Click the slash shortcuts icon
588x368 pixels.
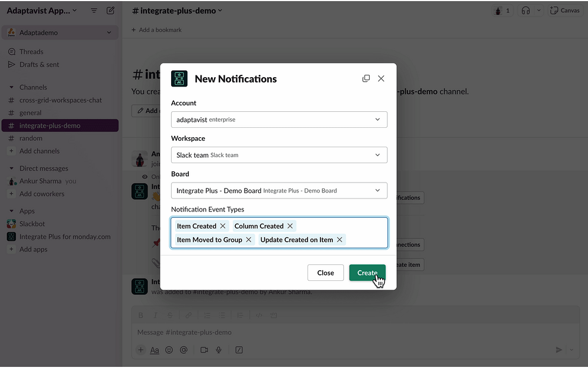coord(239,350)
